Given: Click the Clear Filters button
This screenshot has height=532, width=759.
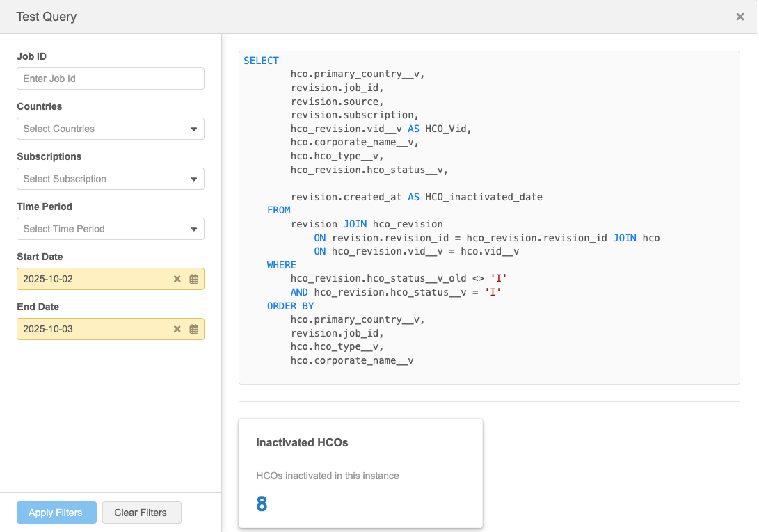Looking at the screenshot, I should [x=141, y=513].
